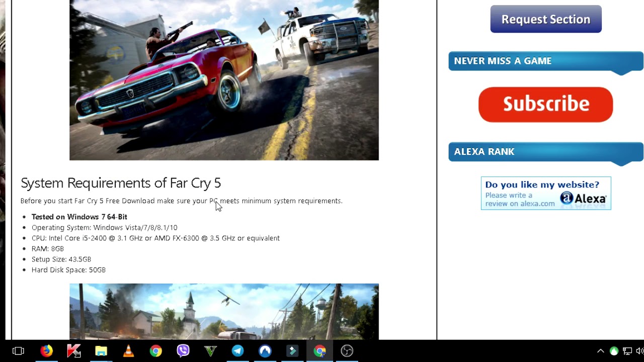Image resolution: width=644 pixels, height=362 pixels.
Task: Click the village explosion Far Cry 5 screenshot
Action: click(x=224, y=311)
